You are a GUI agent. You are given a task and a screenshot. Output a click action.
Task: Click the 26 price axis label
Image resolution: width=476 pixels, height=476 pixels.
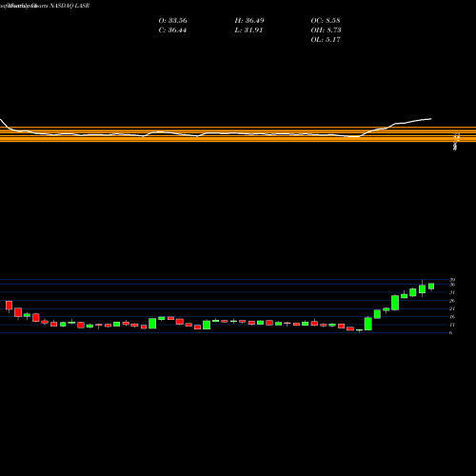click(x=452, y=301)
